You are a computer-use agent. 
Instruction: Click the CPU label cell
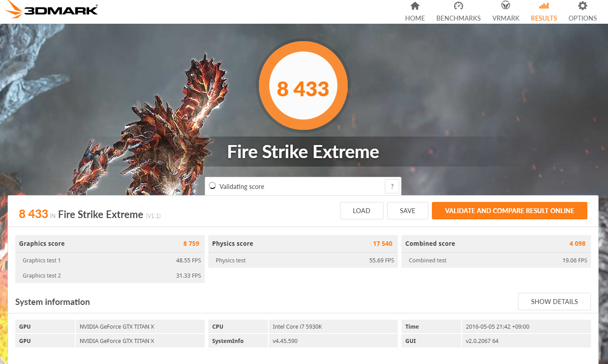coord(238,327)
